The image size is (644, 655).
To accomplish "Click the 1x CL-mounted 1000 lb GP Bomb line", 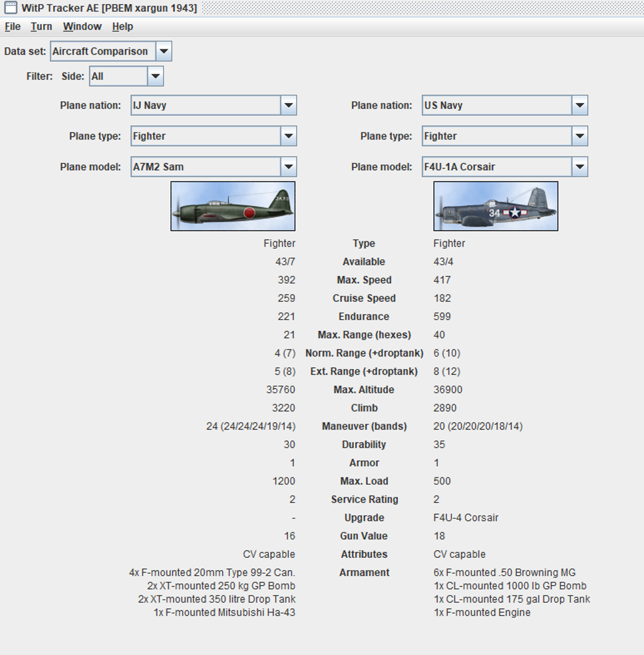I will 510,586.
